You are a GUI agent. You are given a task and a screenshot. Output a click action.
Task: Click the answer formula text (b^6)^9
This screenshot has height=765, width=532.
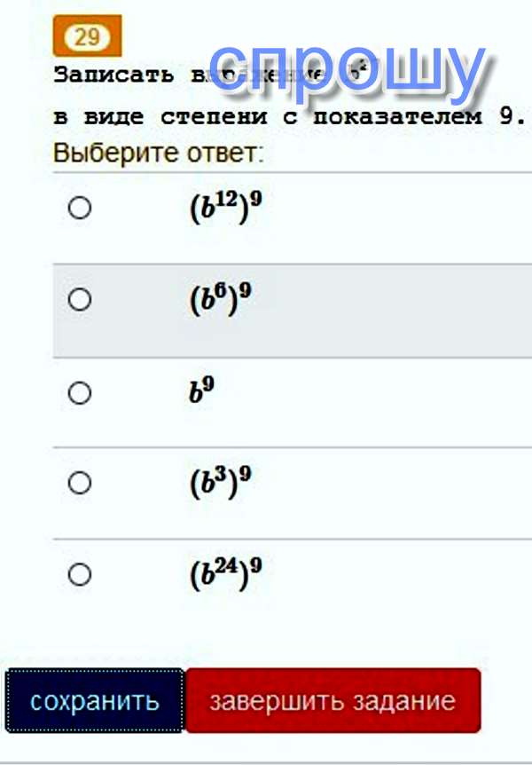coord(220,301)
